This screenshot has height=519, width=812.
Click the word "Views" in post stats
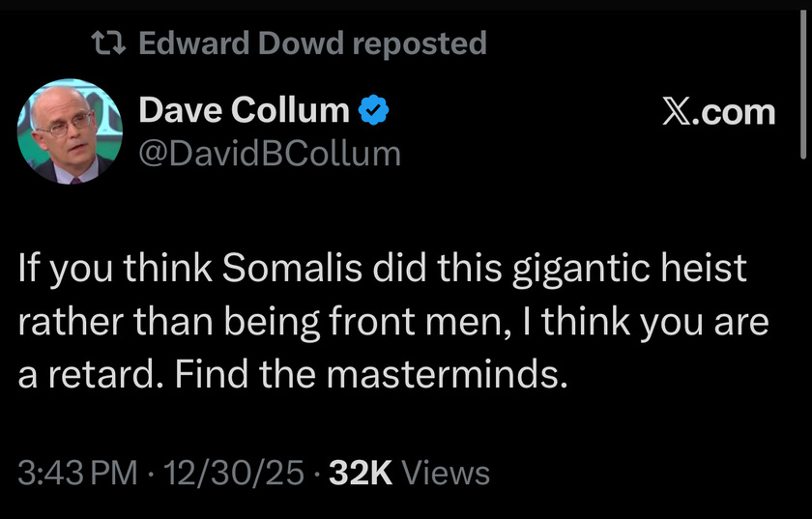(445, 474)
